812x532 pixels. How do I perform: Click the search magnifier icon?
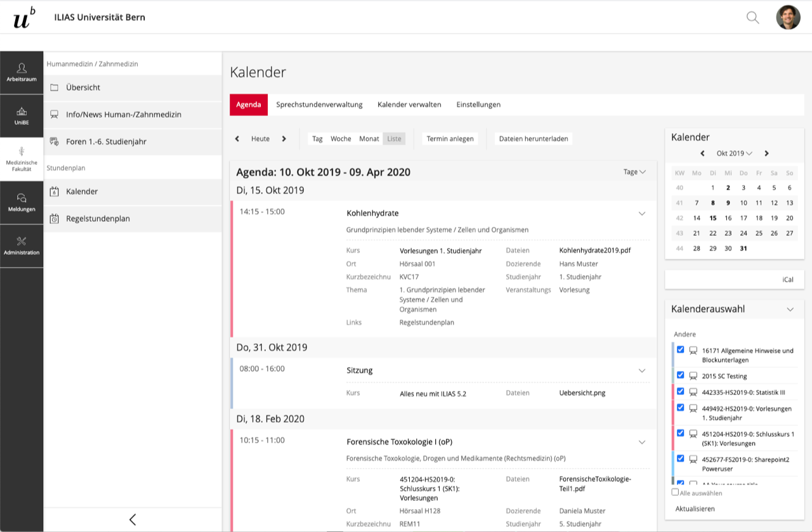pyautogui.click(x=752, y=18)
